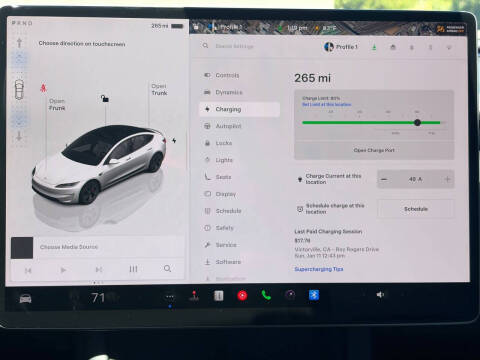Increase charge current with plus button
This screenshot has width=480, height=360.
click(x=447, y=179)
